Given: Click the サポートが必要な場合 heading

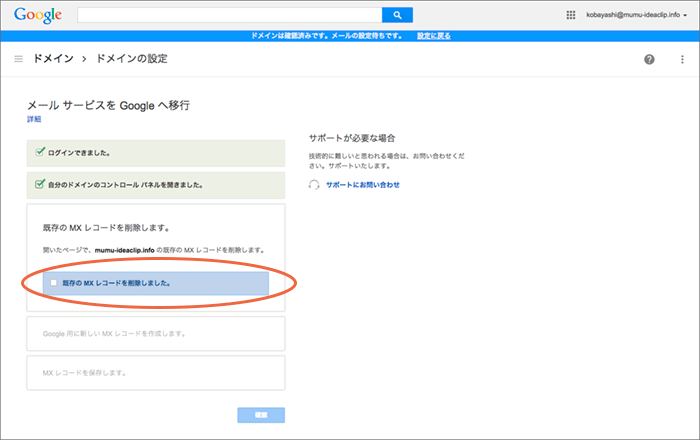Looking at the screenshot, I should (352, 138).
